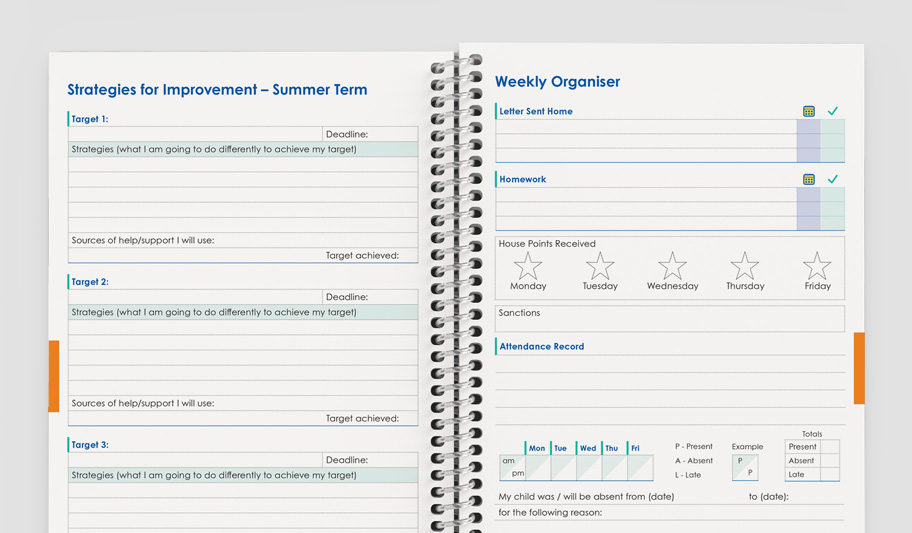The height and width of the screenshot is (533, 912).
Task: Select the Tuesday house points star
Action: [600, 266]
